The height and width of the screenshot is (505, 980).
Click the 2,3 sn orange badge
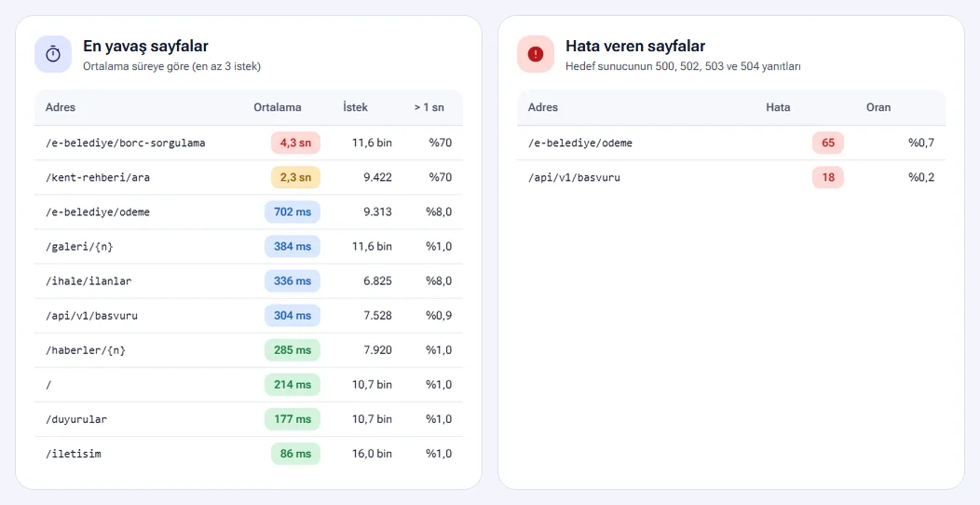pyautogui.click(x=295, y=178)
